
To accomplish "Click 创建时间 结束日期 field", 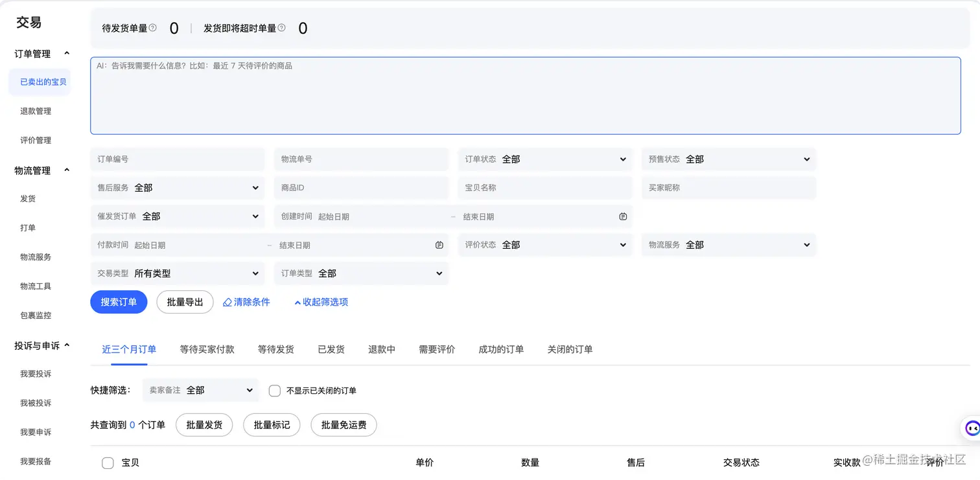I will coord(537,216).
